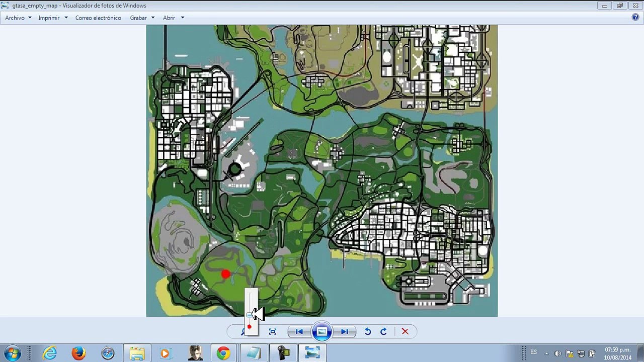Open the game character icon in taskbar
644x362 pixels.
click(195, 353)
